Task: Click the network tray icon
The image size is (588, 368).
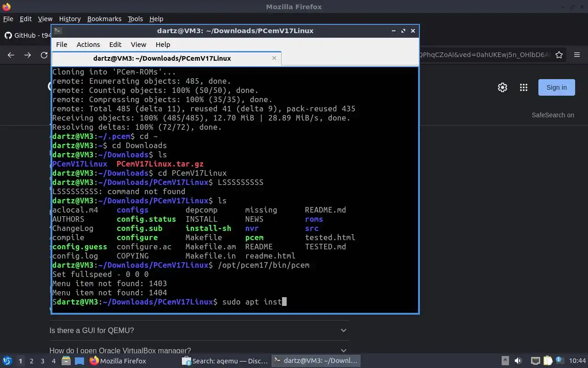Action: [535, 361]
